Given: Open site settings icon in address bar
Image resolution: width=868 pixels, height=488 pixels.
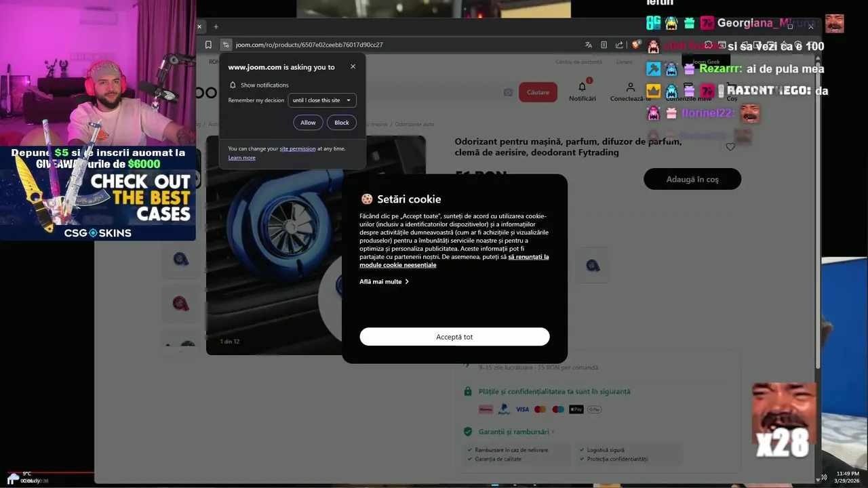Looking at the screenshot, I should [x=226, y=45].
